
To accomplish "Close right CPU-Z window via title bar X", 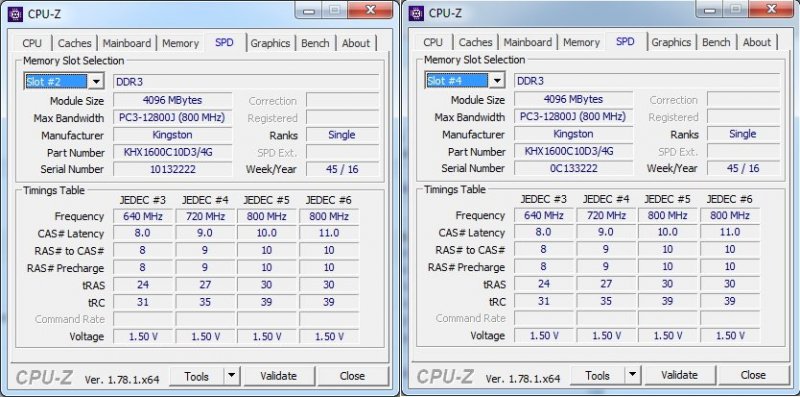I will [x=772, y=10].
